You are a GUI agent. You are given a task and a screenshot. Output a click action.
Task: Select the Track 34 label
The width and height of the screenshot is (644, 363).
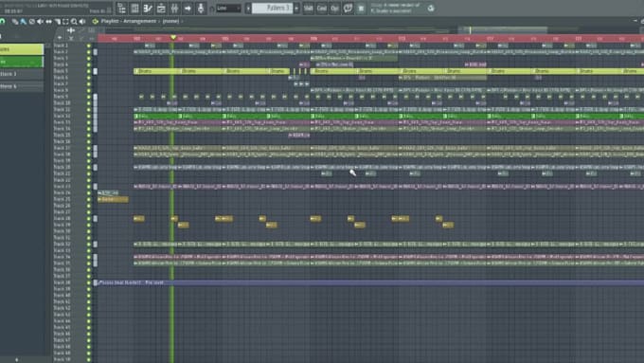(62, 257)
